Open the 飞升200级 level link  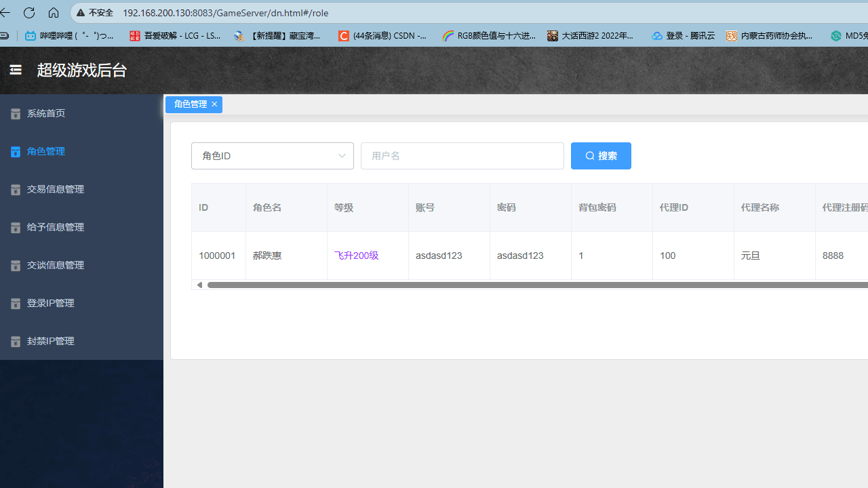pos(356,256)
